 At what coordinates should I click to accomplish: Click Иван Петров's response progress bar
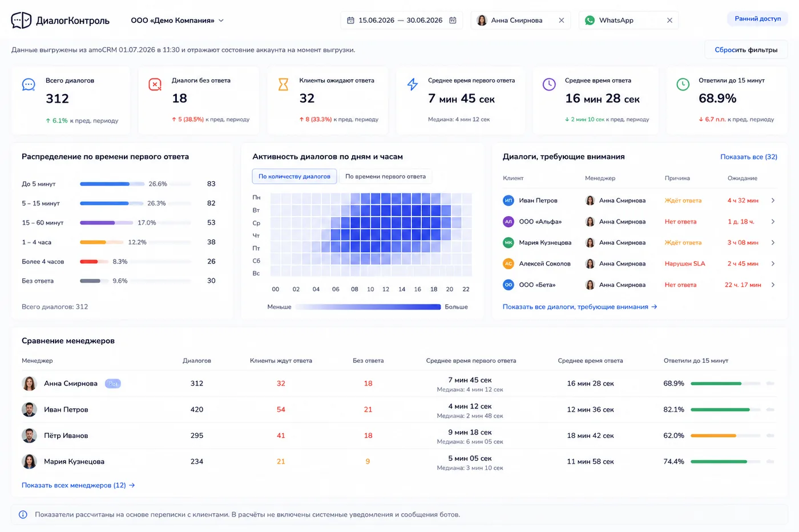click(x=725, y=409)
